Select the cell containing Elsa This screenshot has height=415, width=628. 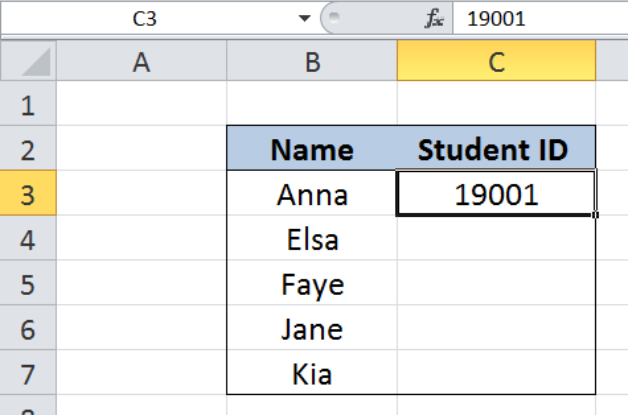click(x=312, y=238)
